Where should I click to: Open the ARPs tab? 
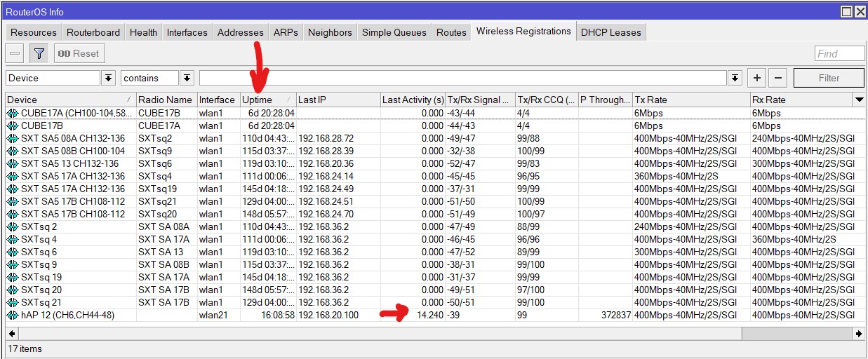point(286,32)
